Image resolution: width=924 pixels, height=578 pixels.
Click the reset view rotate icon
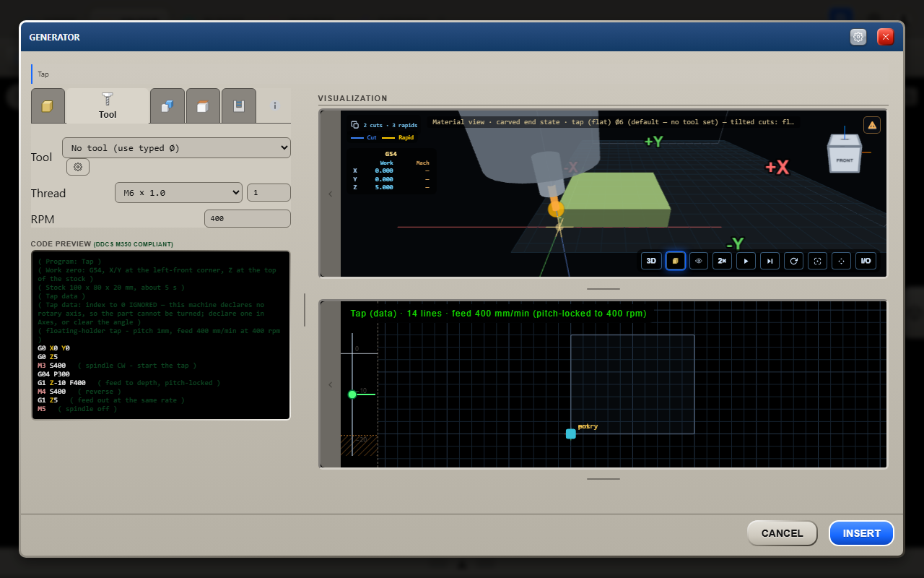(793, 261)
